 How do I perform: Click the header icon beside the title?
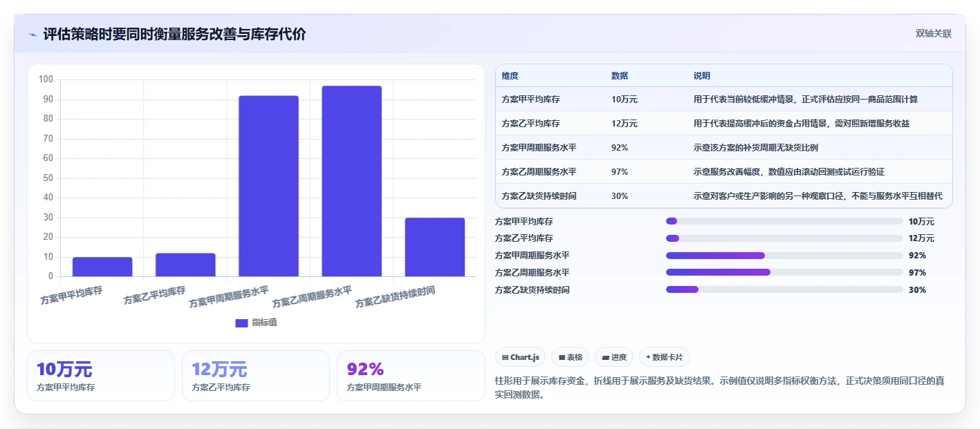click(33, 35)
